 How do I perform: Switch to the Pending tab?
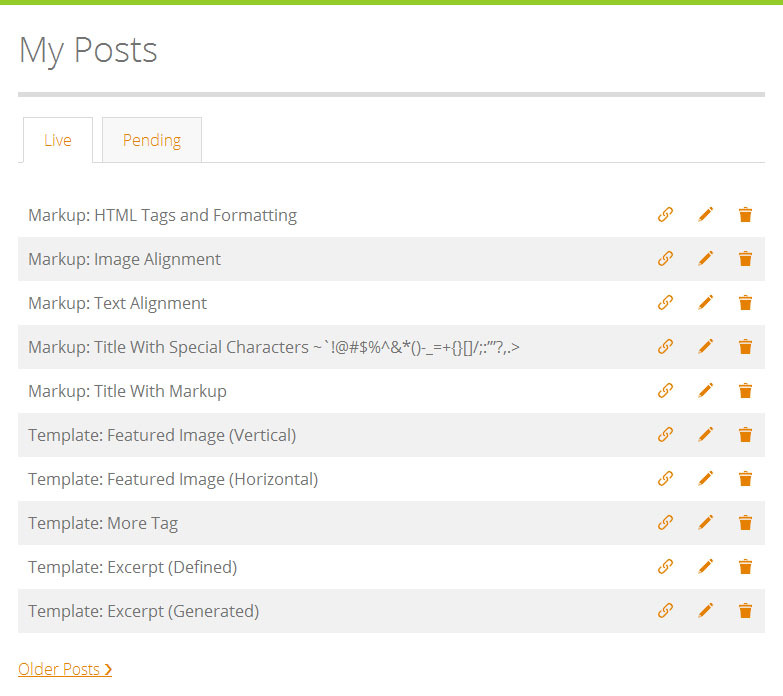pyautogui.click(x=152, y=140)
